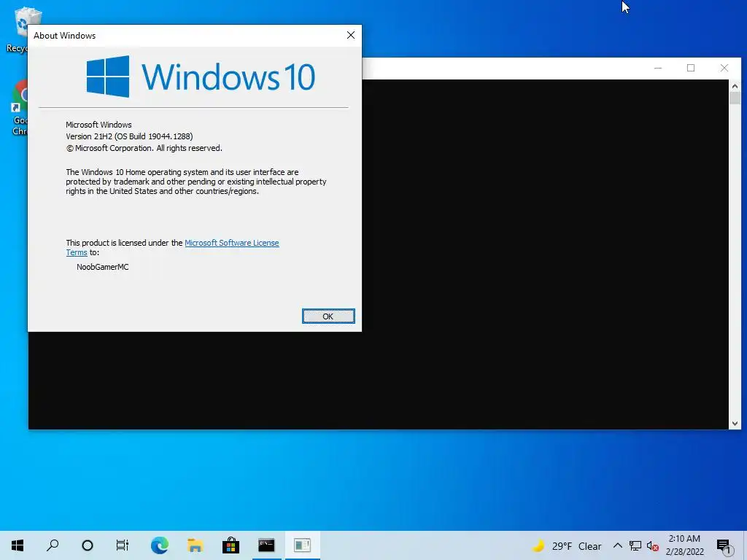Click the Version 21H2 build text
The height and width of the screenshot is (560, 747).
pyautogui.click(x=129, y=136)
